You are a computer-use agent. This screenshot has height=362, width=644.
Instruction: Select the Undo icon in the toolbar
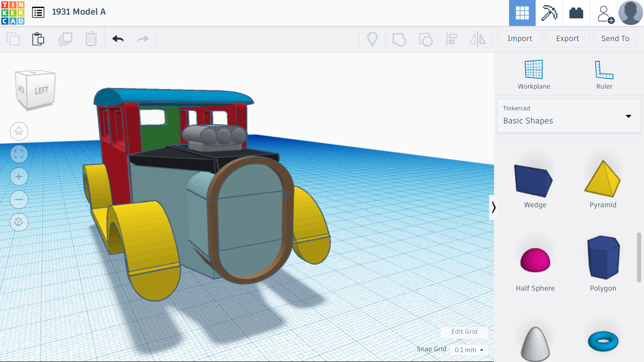117,39
